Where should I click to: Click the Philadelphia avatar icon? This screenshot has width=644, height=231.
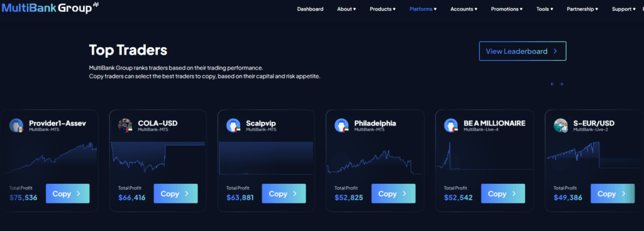(x=341, y=125)
